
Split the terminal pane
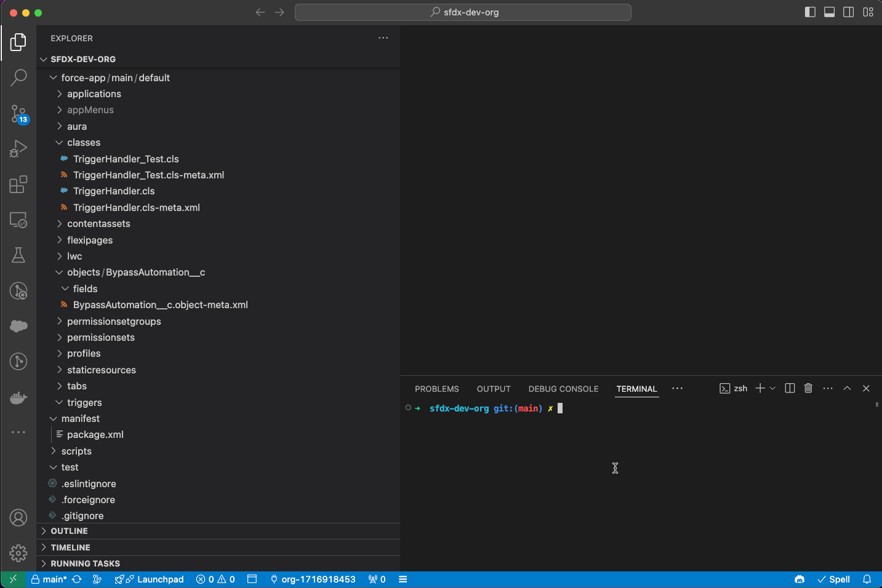tap(790, 388)
